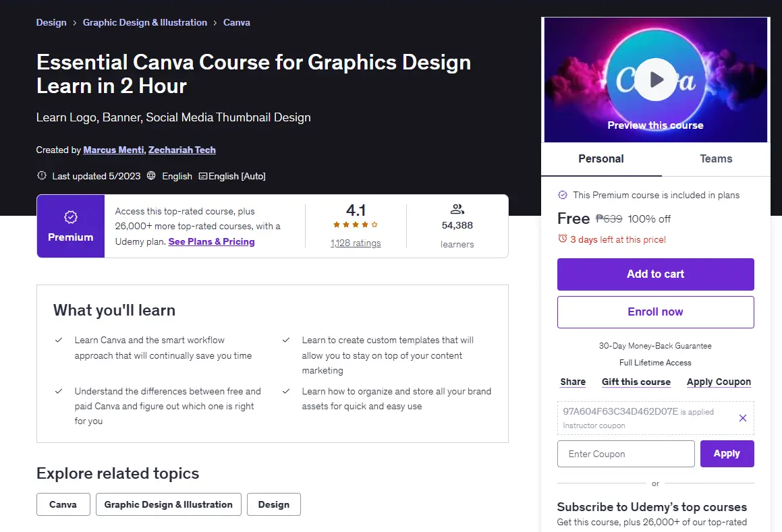Click the globe language icon
Viewport: 782px width, 532px height.
coord(151,175)
